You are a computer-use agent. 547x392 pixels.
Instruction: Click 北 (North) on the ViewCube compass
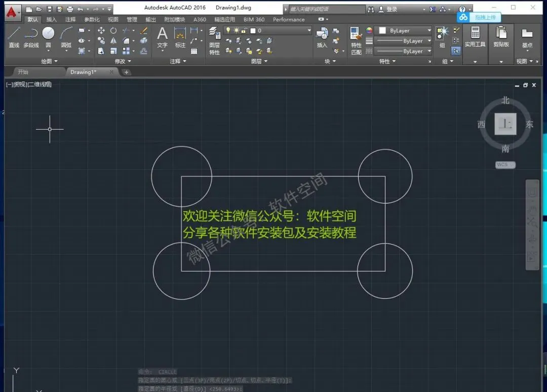[x=505, y=100]
